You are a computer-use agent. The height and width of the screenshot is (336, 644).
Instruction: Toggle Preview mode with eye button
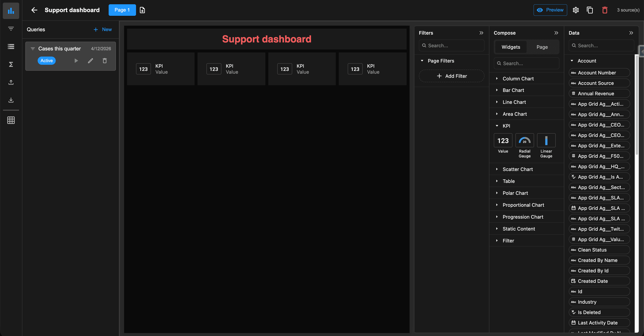click(x=550, y=10)
